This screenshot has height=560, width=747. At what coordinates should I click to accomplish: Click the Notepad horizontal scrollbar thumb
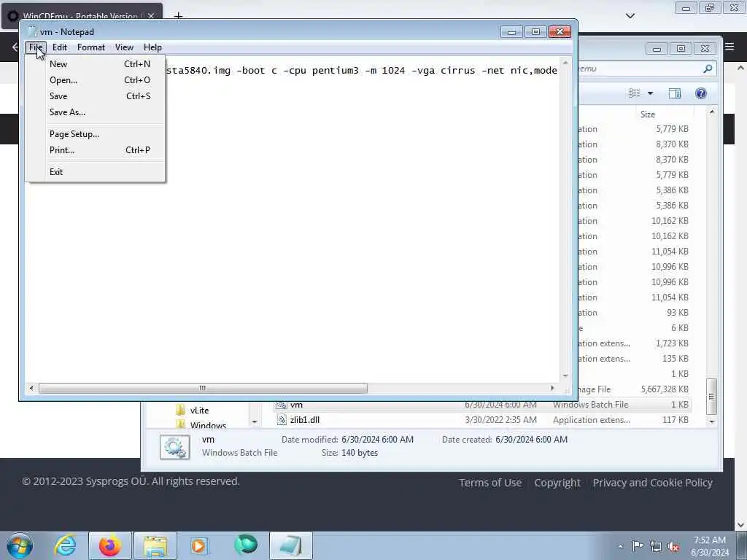click(x=203, y=388)
